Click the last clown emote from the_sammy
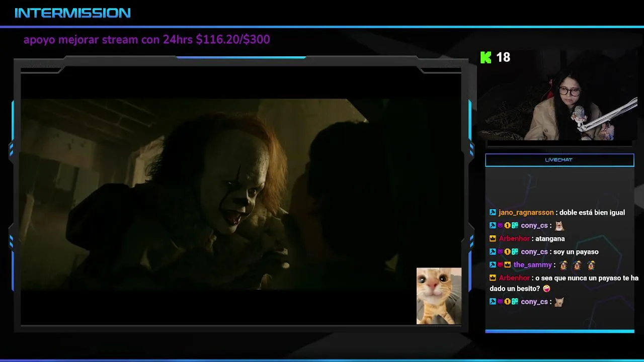 tap(591, 265)
